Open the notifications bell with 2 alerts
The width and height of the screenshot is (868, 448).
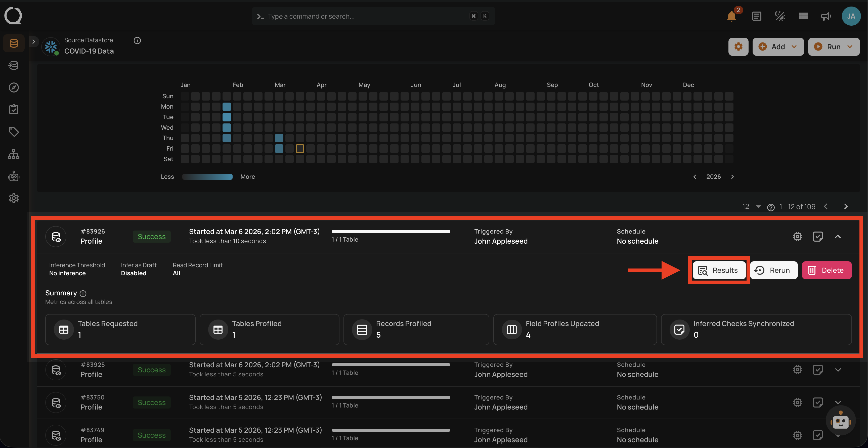[731, 16]
